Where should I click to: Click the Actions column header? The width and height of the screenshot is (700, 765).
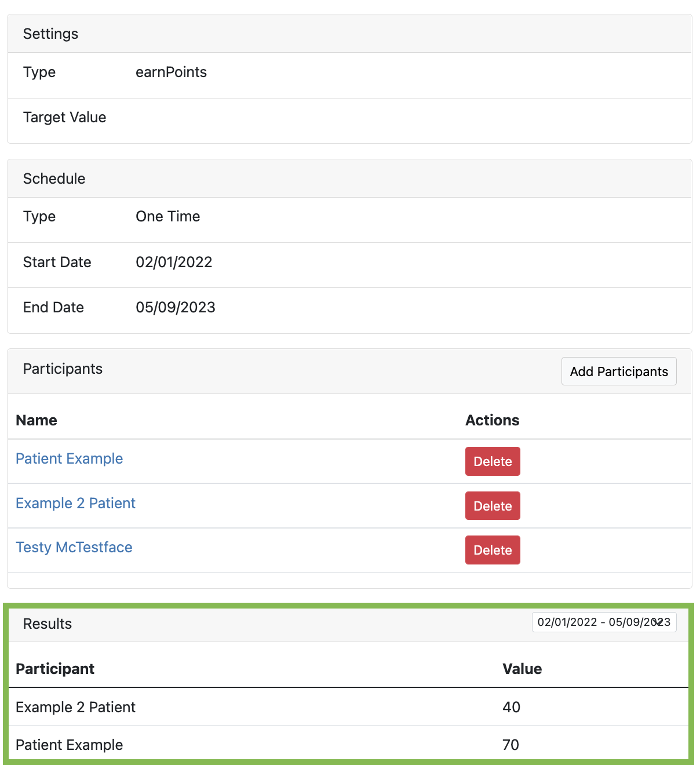[x=493, y=420]
